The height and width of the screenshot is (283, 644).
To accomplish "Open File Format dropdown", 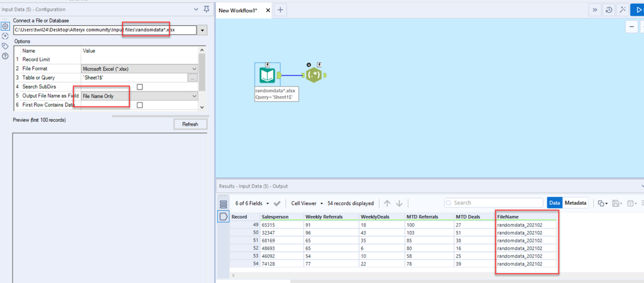I will click(140, 69).
